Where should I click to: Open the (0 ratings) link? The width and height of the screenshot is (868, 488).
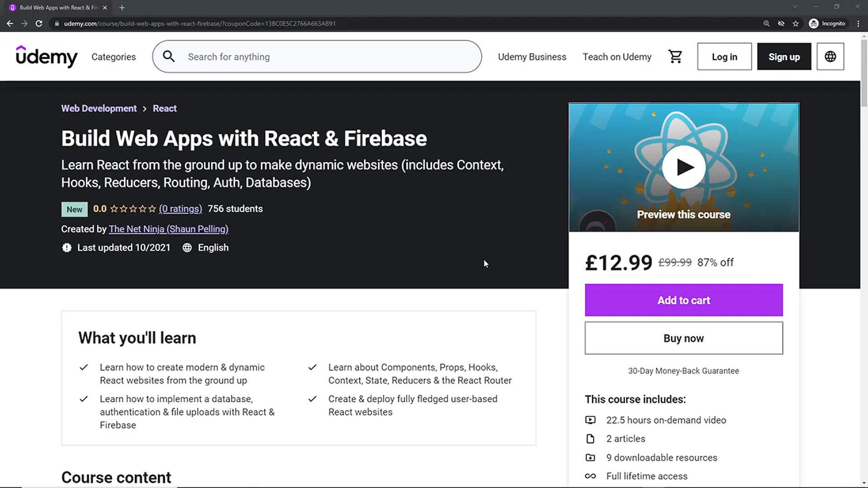pyautogui.click(x=180, y=209)
